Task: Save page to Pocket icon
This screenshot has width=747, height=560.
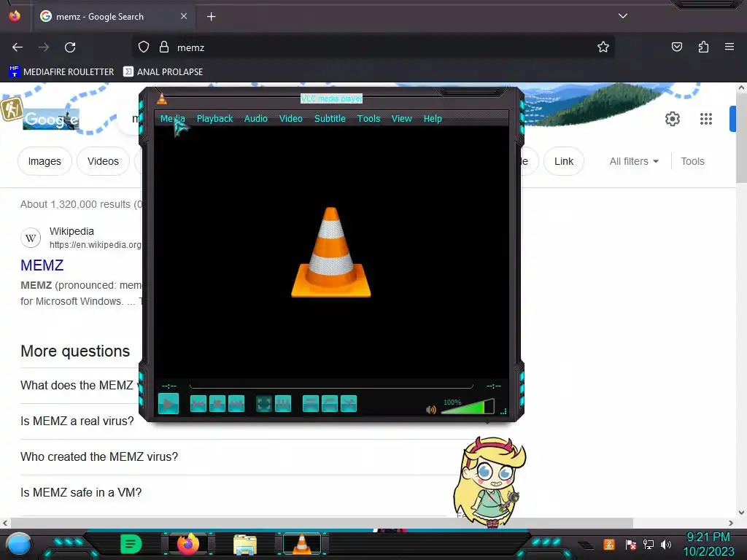Action: pos(677,47)
